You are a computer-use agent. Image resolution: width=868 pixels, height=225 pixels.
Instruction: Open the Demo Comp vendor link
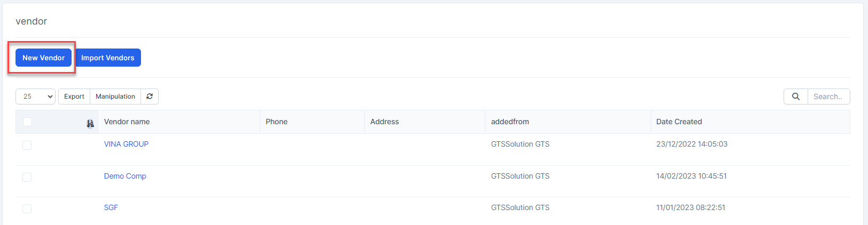pos(125,176)
